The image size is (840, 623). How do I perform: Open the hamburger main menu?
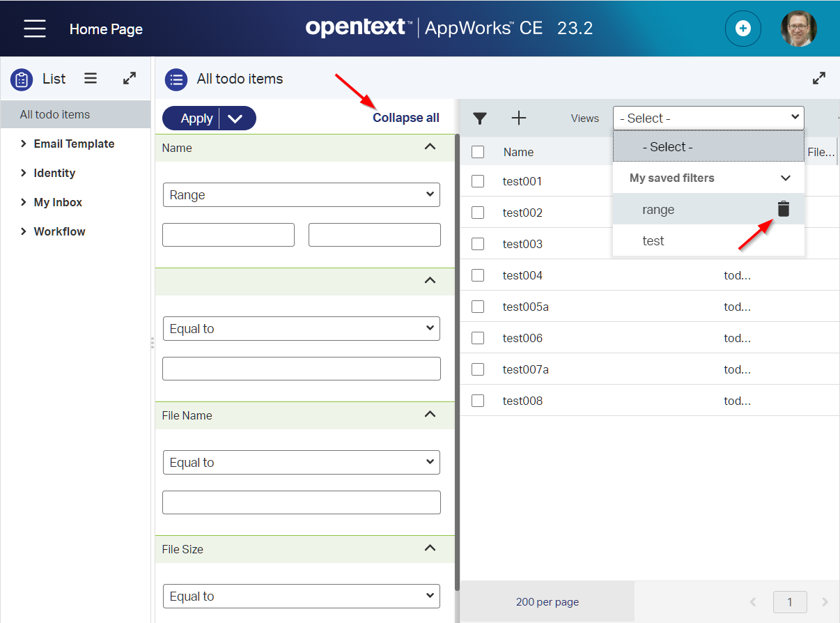pyautogui.click(x=35, y=29)
